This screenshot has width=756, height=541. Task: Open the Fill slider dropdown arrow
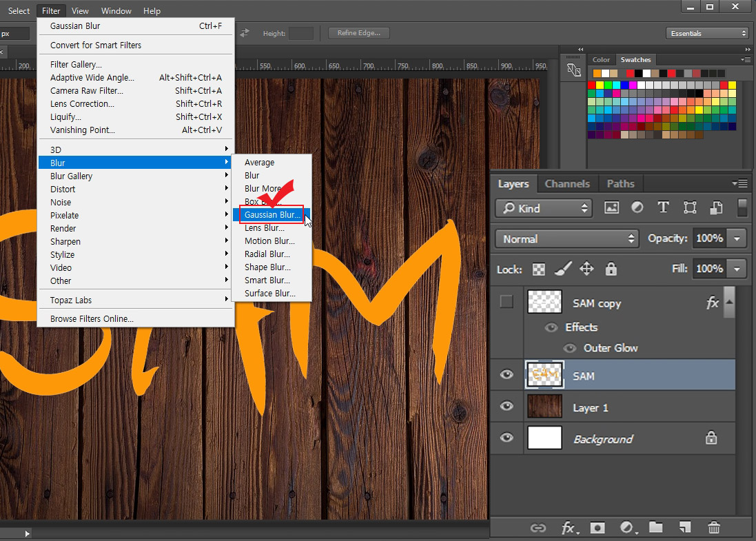pyautogui.click(x=737, y=269)
